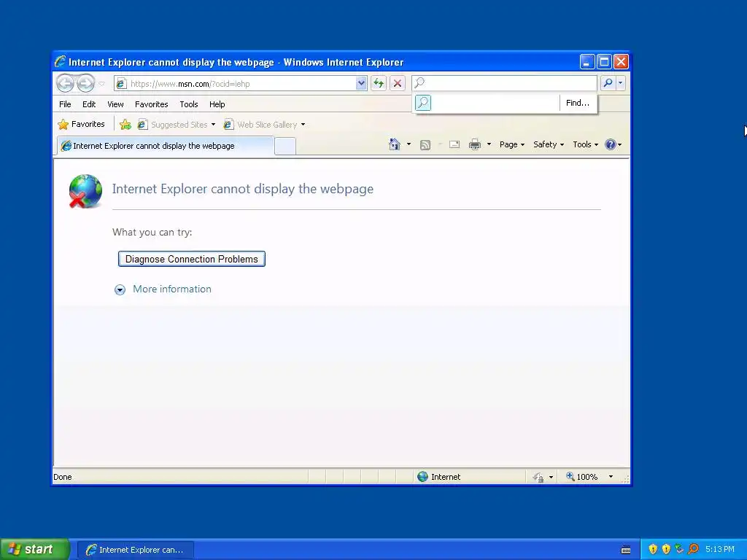Click the 100% zoom level button
747x560 pixels.
[x=581, y=477]
